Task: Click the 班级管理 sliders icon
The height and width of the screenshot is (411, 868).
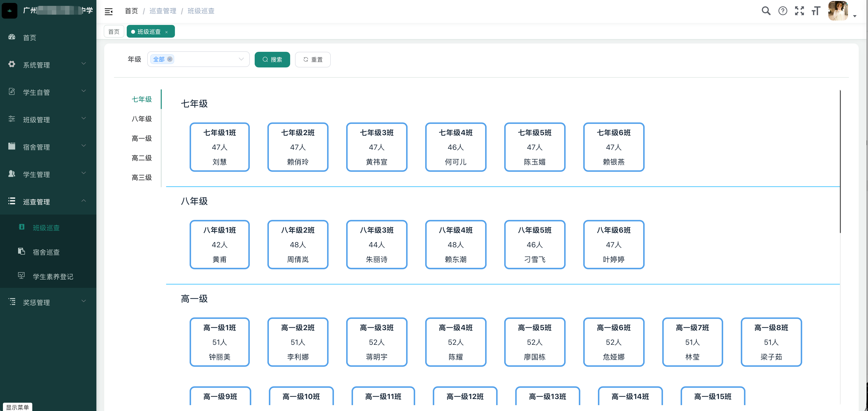Action: [12, 119]
